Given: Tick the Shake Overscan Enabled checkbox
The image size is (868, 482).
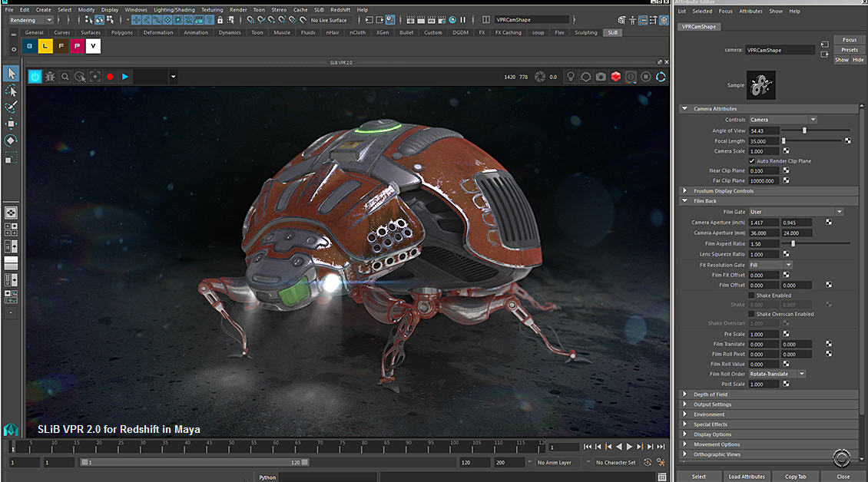Looking at the screenshot, I should pos(752,314).
